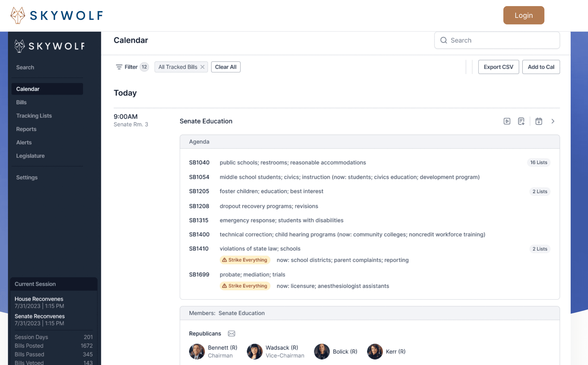588x365 pixels.
Task: Remove the All Tracked Bills filter chip
Action: point(203,67)
